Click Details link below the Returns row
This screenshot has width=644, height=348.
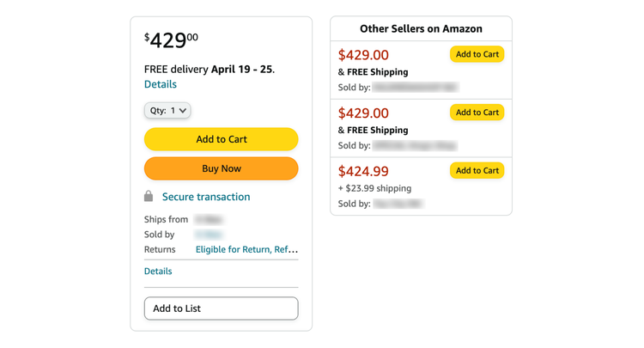coord(158,271)
